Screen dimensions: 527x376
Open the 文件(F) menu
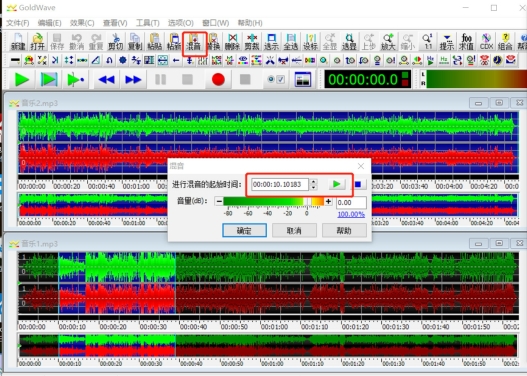(x=18, y=23)
